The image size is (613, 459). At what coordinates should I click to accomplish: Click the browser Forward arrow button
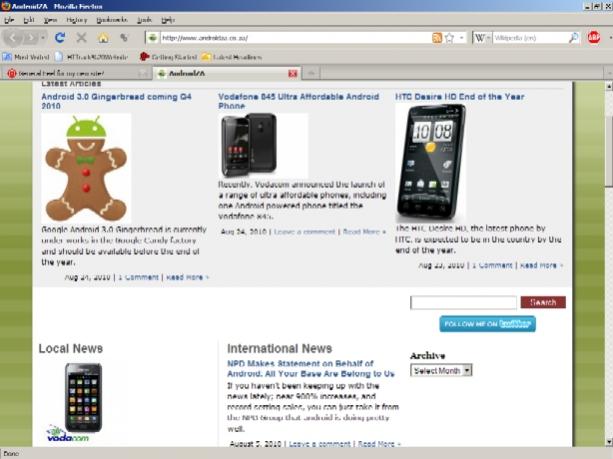point(30,38)
